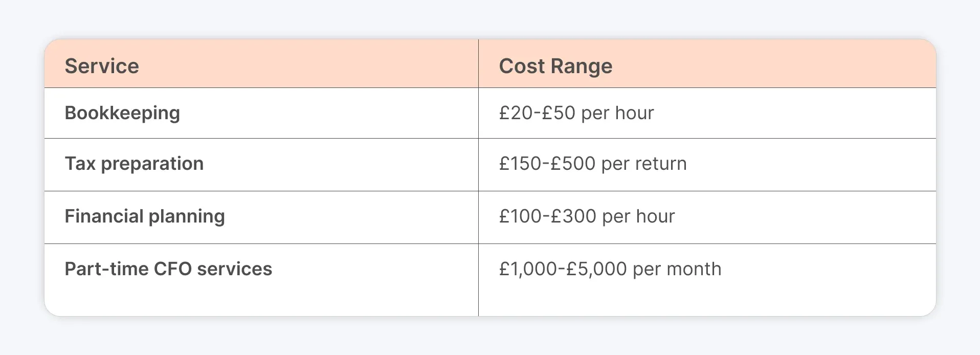The width and height of the screenshot is (980, 355).
Task: Click the £20-£50 per hour cell
Action: click(x=576, y=113)
